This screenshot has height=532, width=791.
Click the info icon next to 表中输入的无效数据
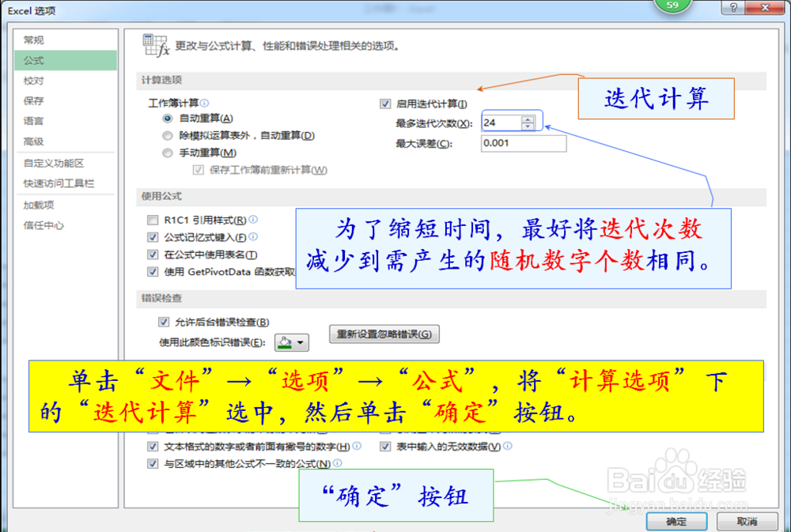click(x=507, y=445)
